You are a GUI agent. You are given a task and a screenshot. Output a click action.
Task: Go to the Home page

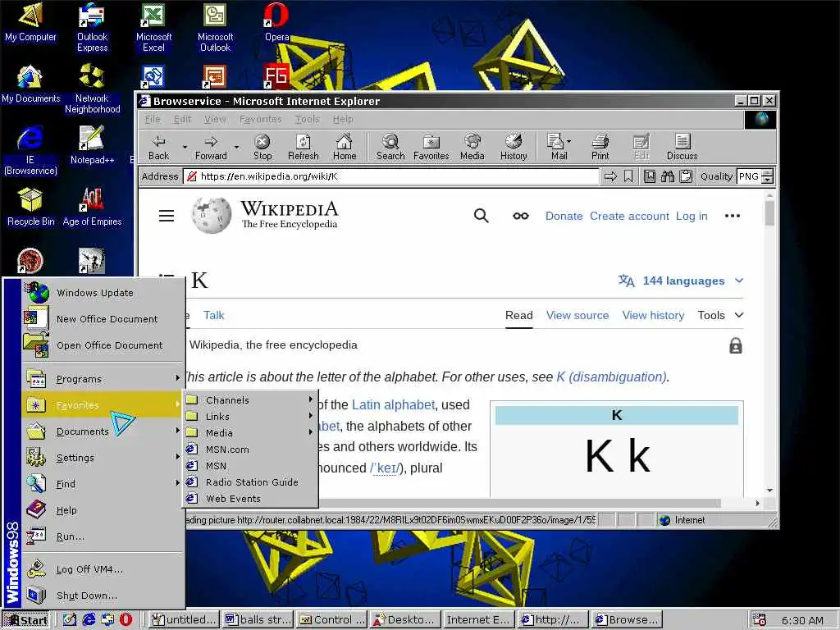tap(345, 147)
